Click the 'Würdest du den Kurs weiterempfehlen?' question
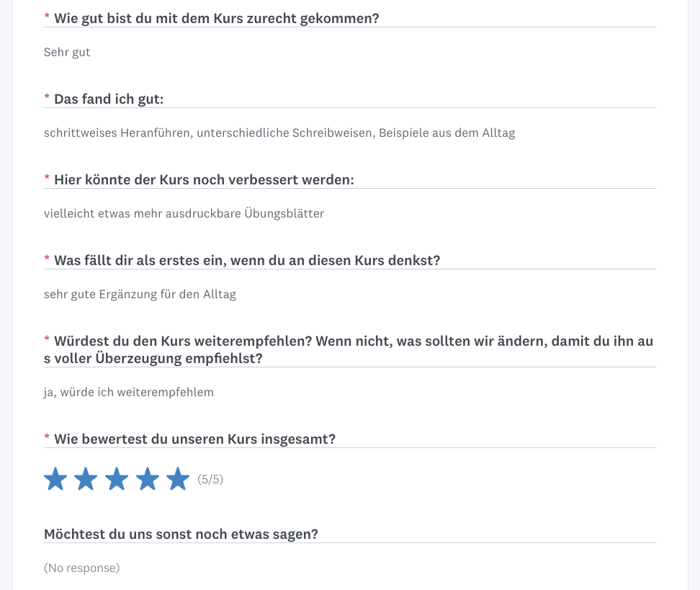The image size is (700, 590). 353,349
